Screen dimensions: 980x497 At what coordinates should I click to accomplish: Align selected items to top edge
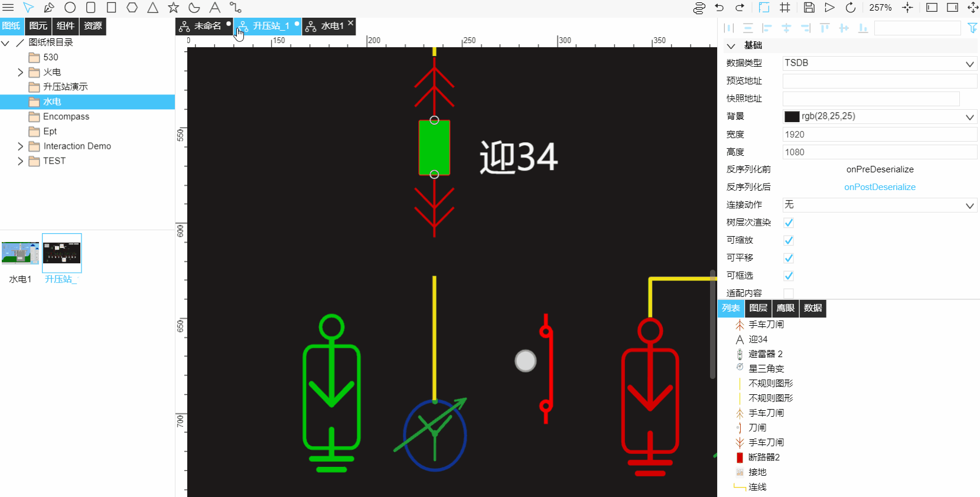pyautogui.click(x=825, y=28)
